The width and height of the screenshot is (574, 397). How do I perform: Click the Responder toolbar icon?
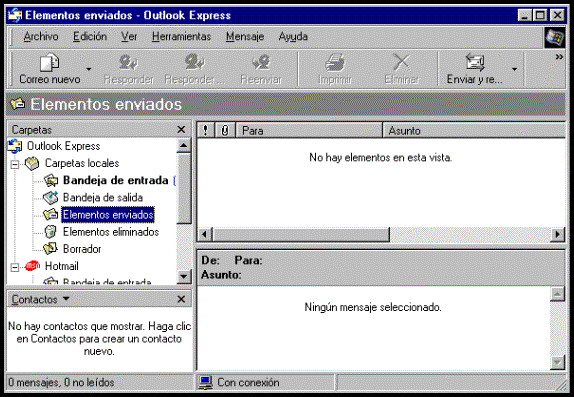128,62
